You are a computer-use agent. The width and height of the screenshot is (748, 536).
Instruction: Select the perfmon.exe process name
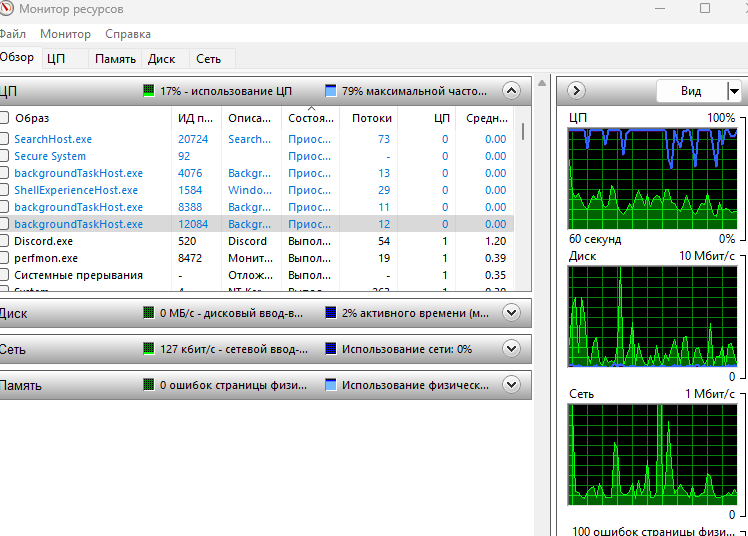point(46,258)
